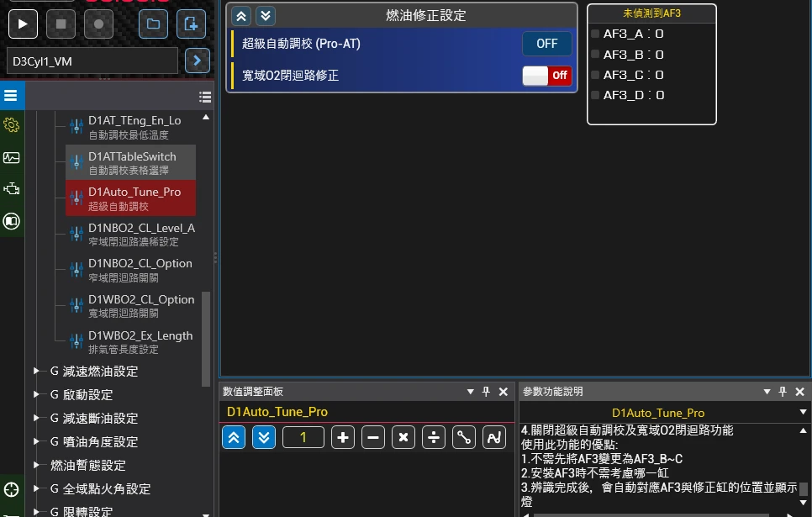The width and height of the screenshot is (812, 517).
Task: Expand the 燃油暫態設定 tree node
Action: click(36, 465)
